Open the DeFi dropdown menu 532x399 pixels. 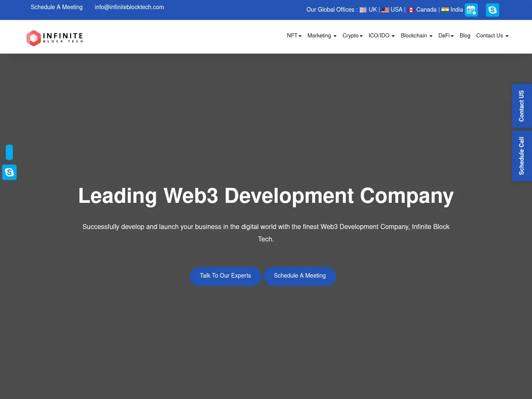click(446, 36)
